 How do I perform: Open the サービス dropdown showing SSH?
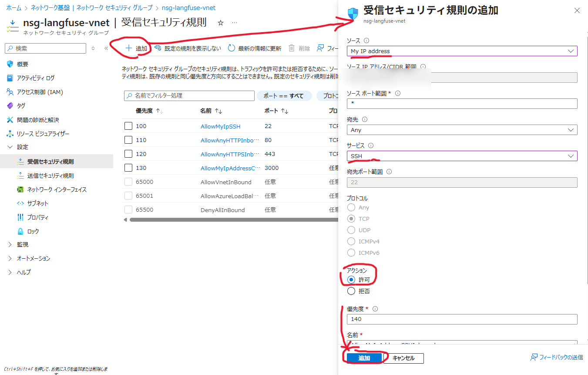(x=462, y=156)
